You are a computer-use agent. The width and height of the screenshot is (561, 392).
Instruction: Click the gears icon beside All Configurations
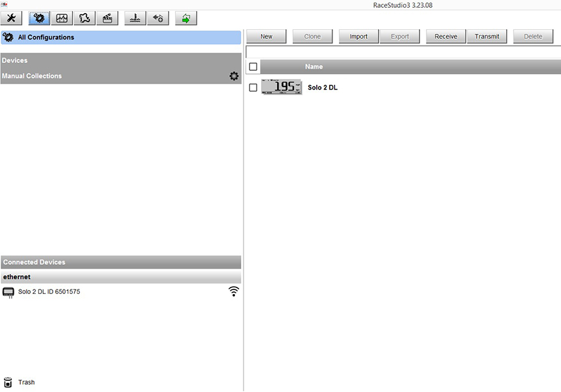tap(8, 37)
